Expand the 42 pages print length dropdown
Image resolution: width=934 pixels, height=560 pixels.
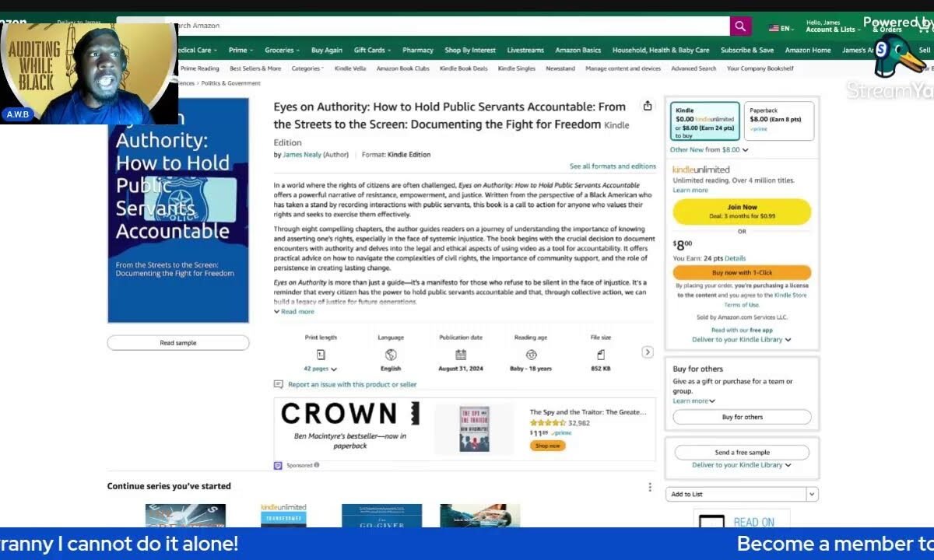point(320,369)
